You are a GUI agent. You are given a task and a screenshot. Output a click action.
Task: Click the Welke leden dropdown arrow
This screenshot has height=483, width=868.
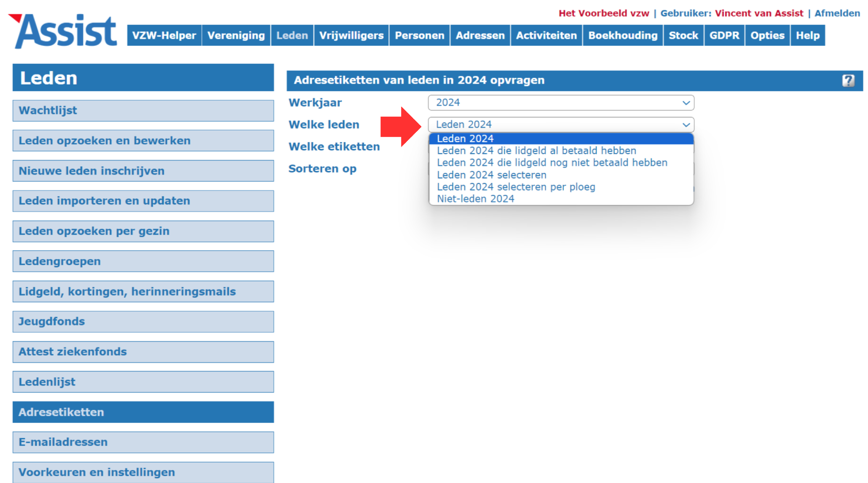tap(686, 125)
